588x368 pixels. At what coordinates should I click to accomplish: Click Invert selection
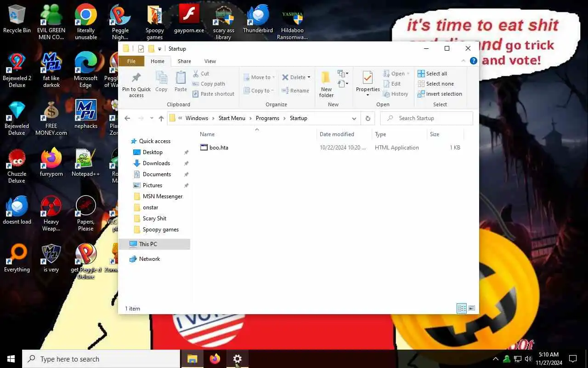click(x=440, y=94)
